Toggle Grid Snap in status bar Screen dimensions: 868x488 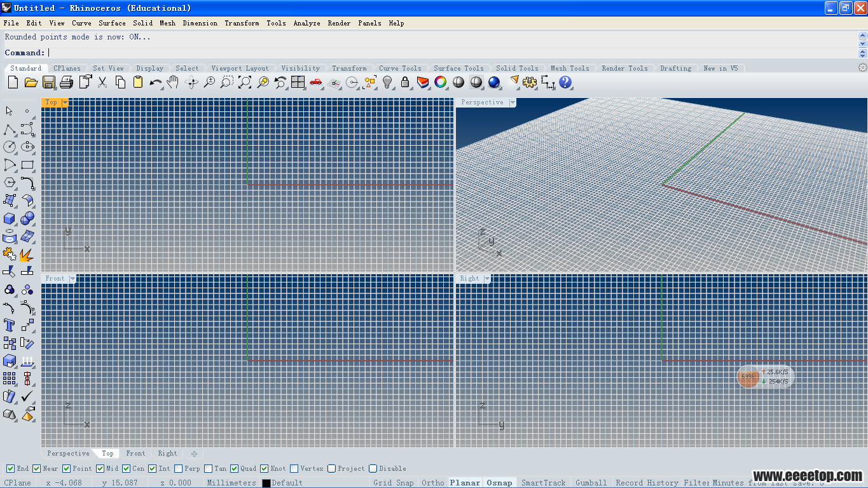click(x=394, y=483)
